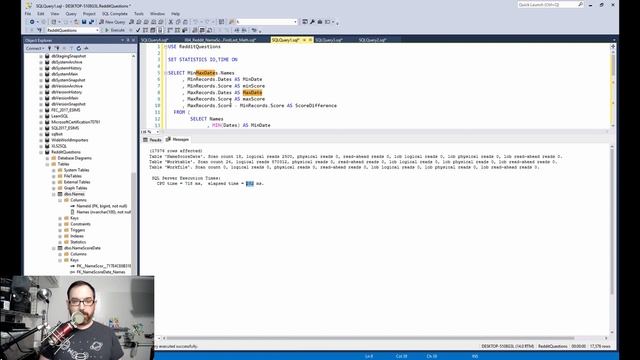Open the Window menu
Viewport: 640px width, 360px height.
[x=157, y=13]
